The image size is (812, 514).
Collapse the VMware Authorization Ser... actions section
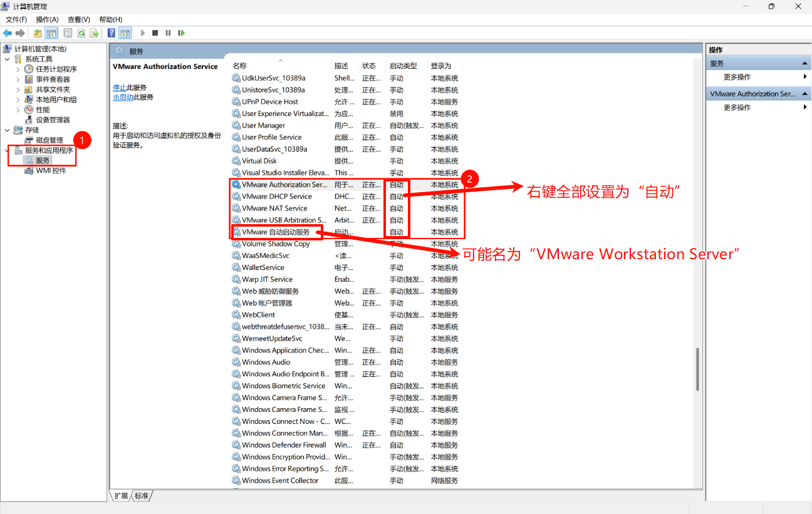[x=806, y=94]
